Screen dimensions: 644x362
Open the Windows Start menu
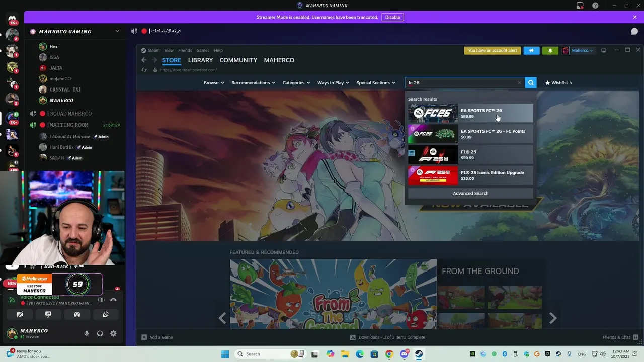[225, 354]
